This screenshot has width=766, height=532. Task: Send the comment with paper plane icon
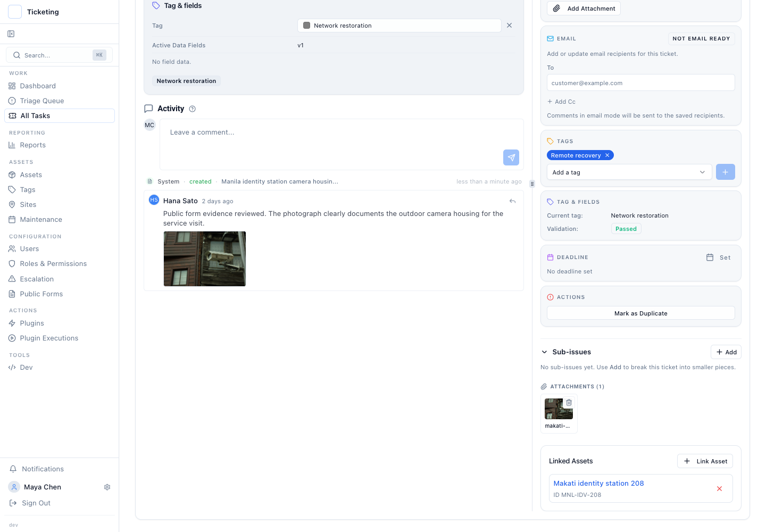[x=511, y=157]
